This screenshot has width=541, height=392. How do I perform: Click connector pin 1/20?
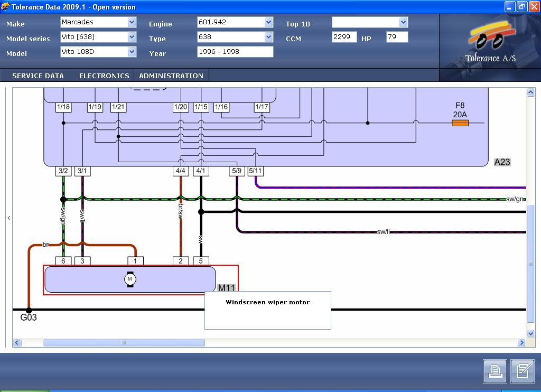click(181, 107)
